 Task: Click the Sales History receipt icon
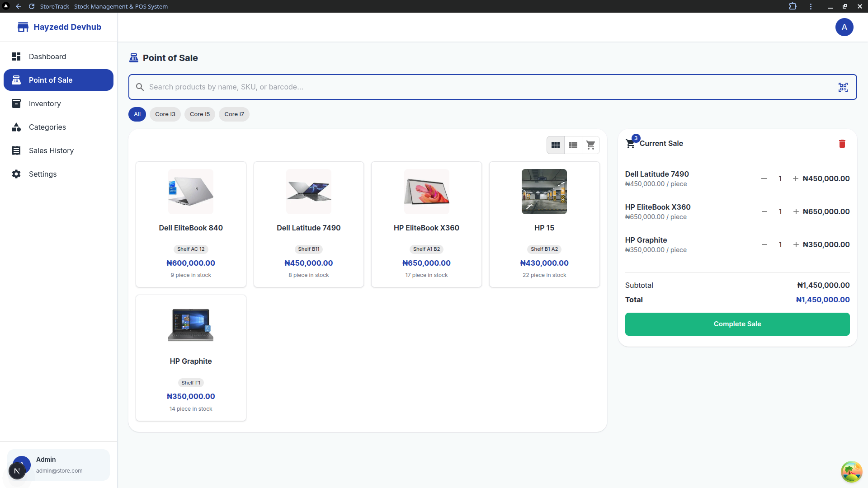16,150
